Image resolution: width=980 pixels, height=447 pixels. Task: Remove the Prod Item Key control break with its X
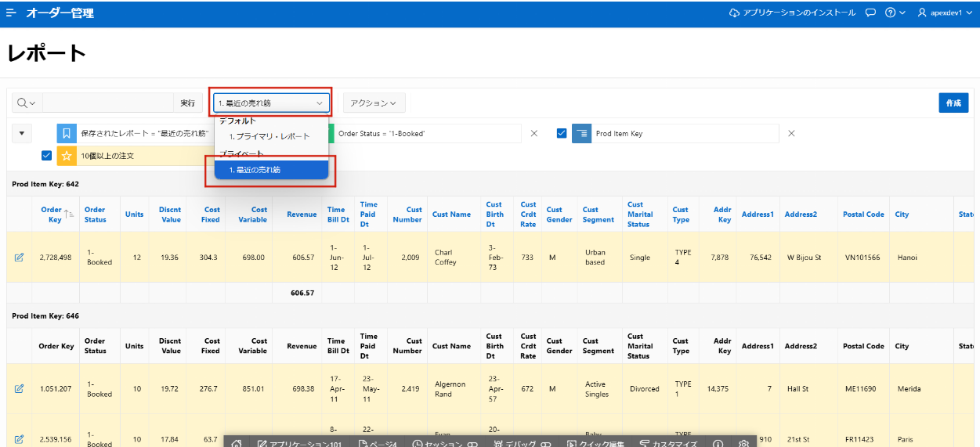pos(791,133)
